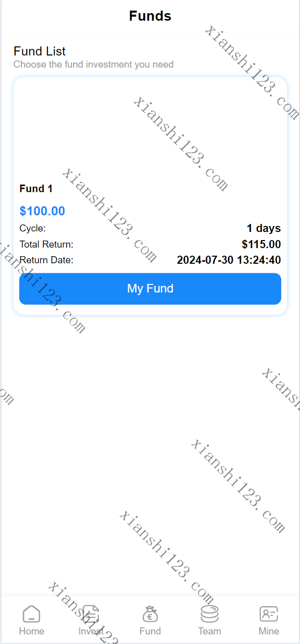Select the Fund List heading
Image resolution: width=300 pixels, height=644 pixels.
pos(40,51)
